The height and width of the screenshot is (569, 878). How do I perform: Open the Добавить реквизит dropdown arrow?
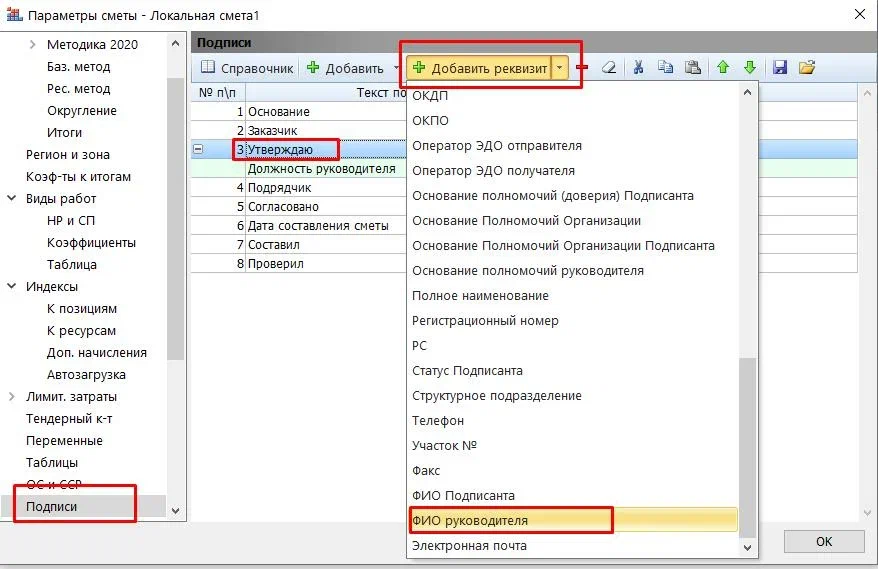coord(559,68)
